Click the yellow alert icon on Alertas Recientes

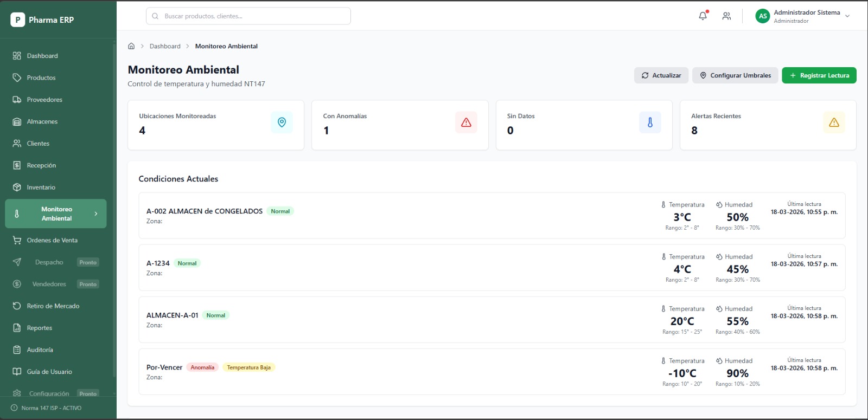click(x=834, y=122)
